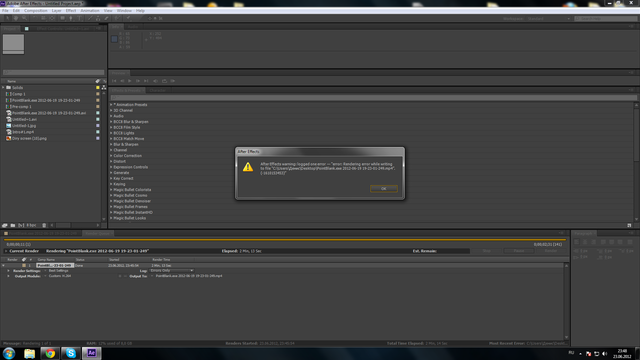Jump to last frame in Preview

pos(146,81)
